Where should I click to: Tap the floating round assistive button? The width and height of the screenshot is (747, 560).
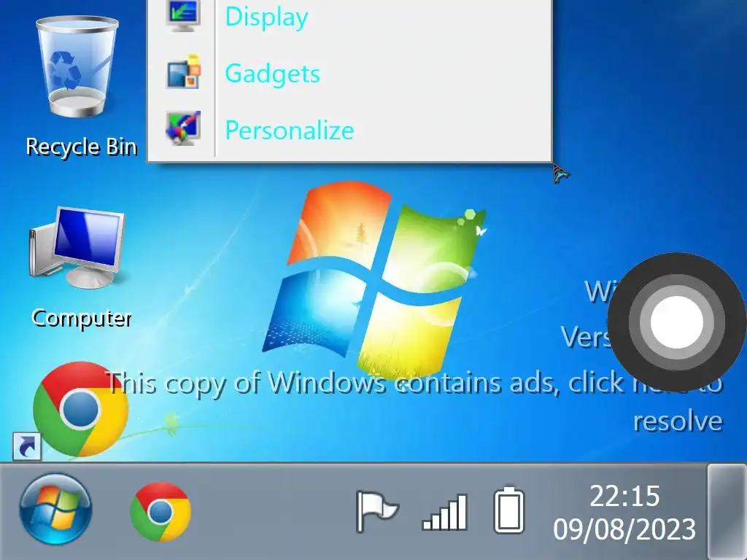(677, 322)
